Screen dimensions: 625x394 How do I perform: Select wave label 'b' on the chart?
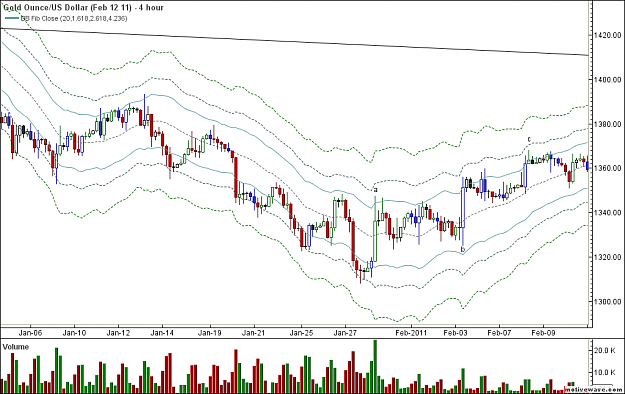pos(463,250)
